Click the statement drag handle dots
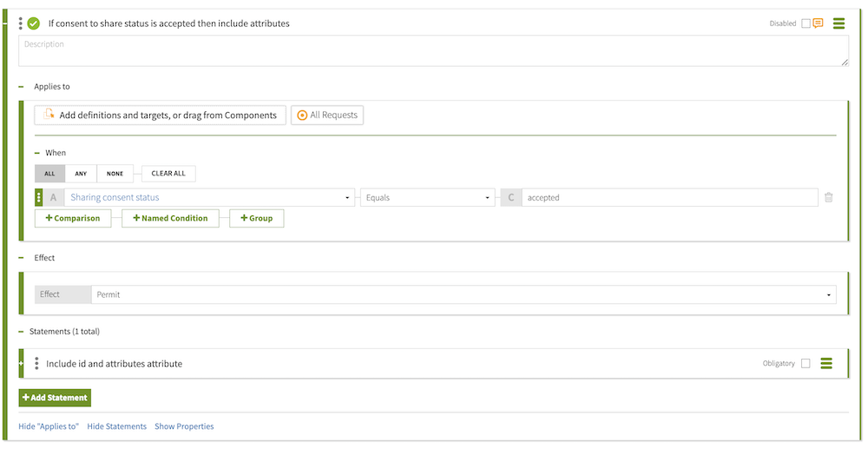The width and height of the screenshot is (868, 449). click(x=36, y=364)
